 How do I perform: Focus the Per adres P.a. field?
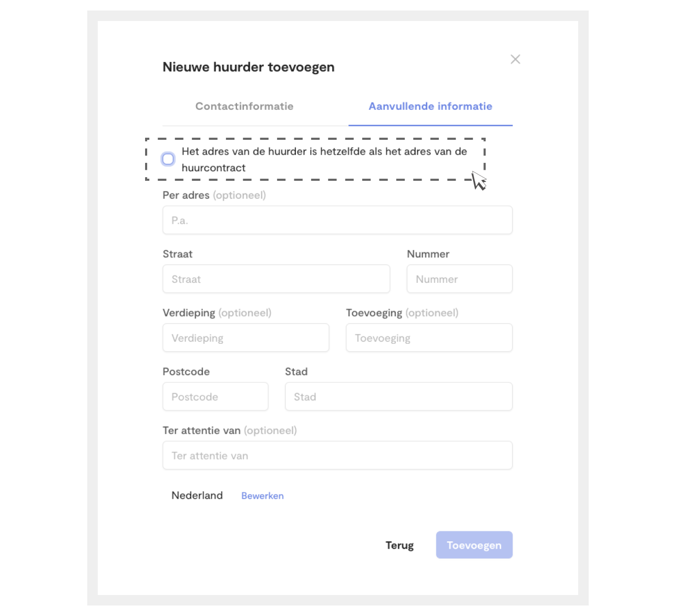(x=337, y=220)
